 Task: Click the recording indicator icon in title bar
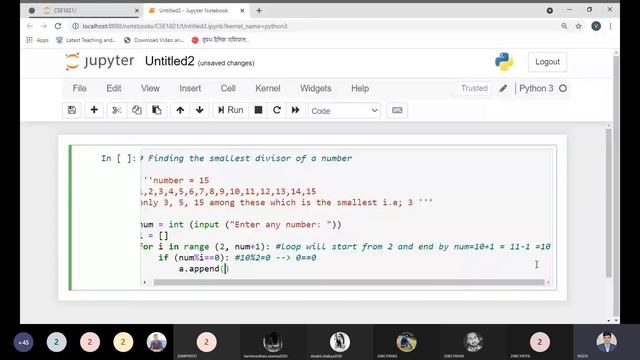550,11
